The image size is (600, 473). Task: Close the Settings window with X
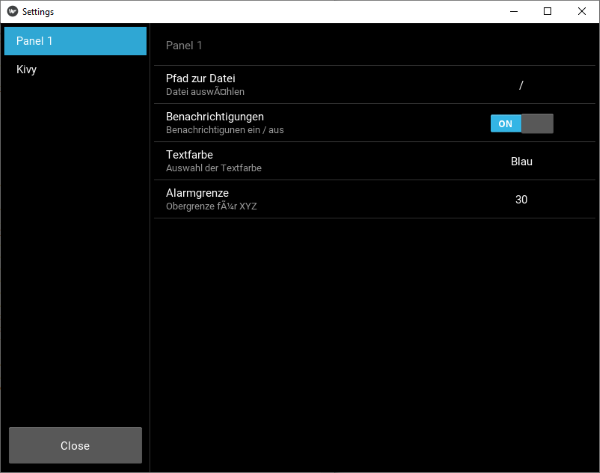[582, 11]
